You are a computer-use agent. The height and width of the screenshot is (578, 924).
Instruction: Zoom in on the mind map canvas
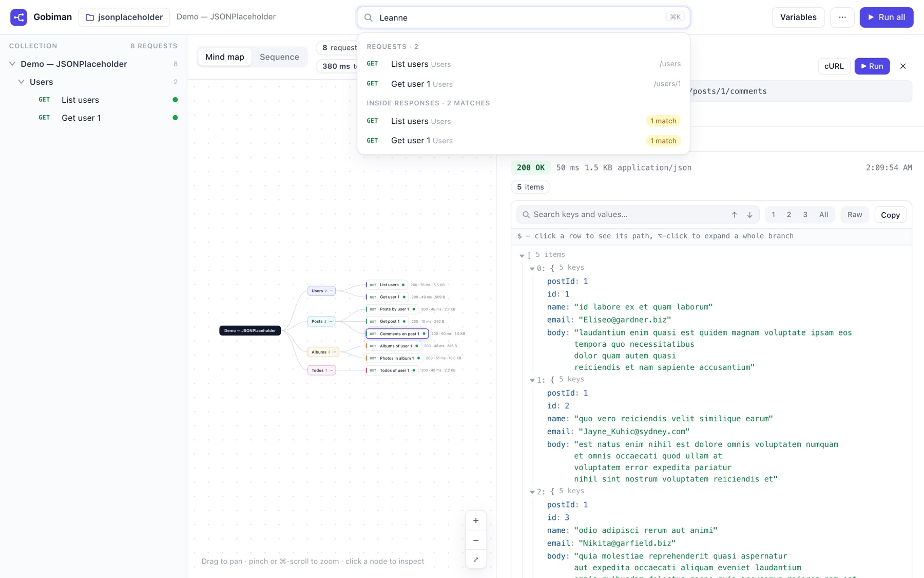coord(476,520)
